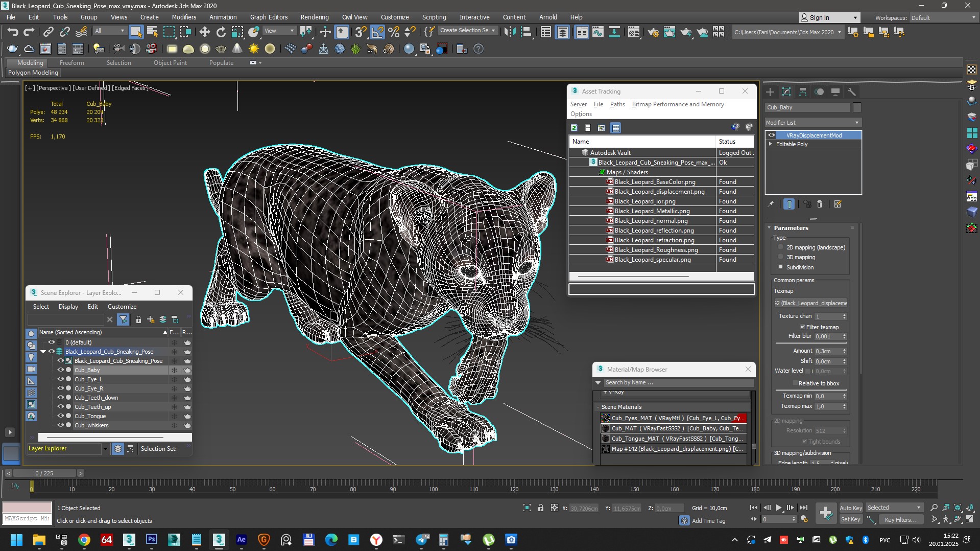980x551 pixels.
Task: Click Remove modifier from stack trash icon
Action: tap(820, 204)
